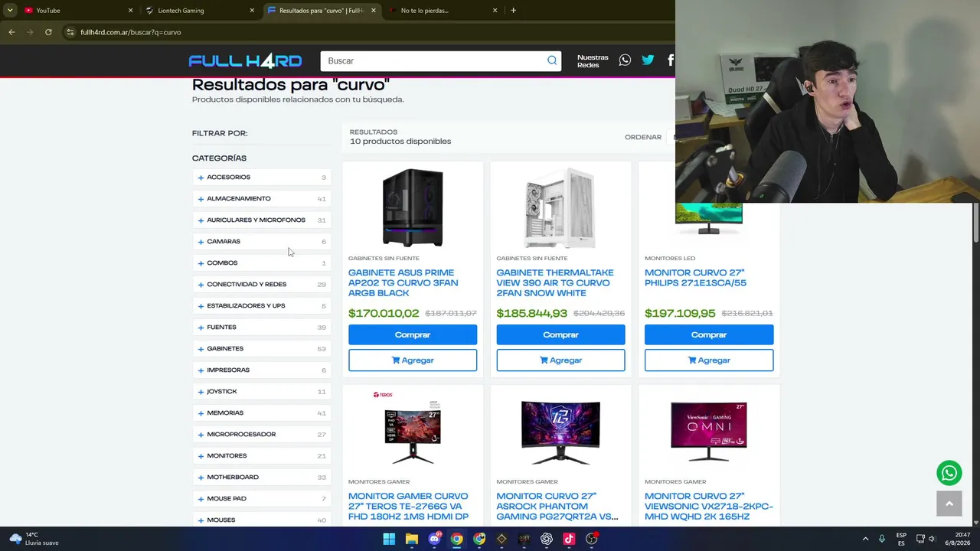Screen dimensions: 980x551
Task: Open OBS Studio from the taskbar
Action: [591, 539]
